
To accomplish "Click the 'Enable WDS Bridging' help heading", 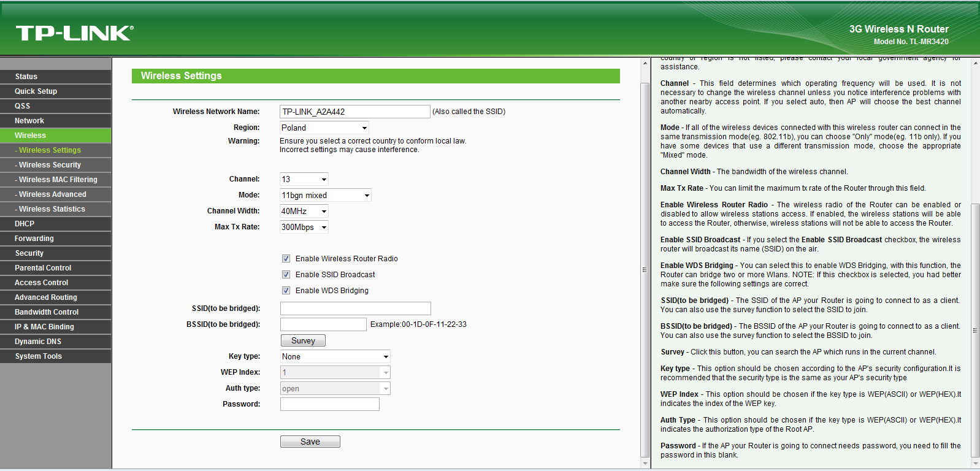I will click(697, 266).
